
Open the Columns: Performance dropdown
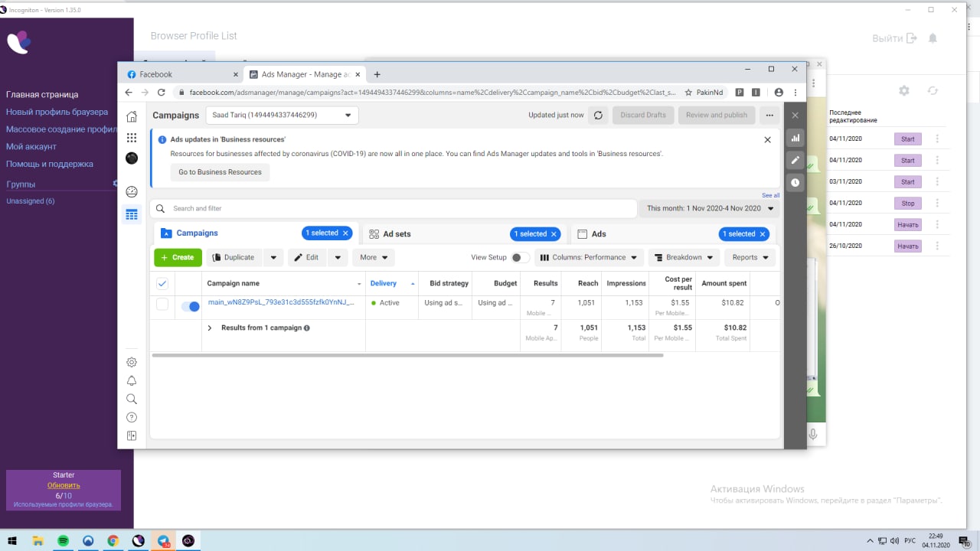pyautogui.click(x=590, y=257)
